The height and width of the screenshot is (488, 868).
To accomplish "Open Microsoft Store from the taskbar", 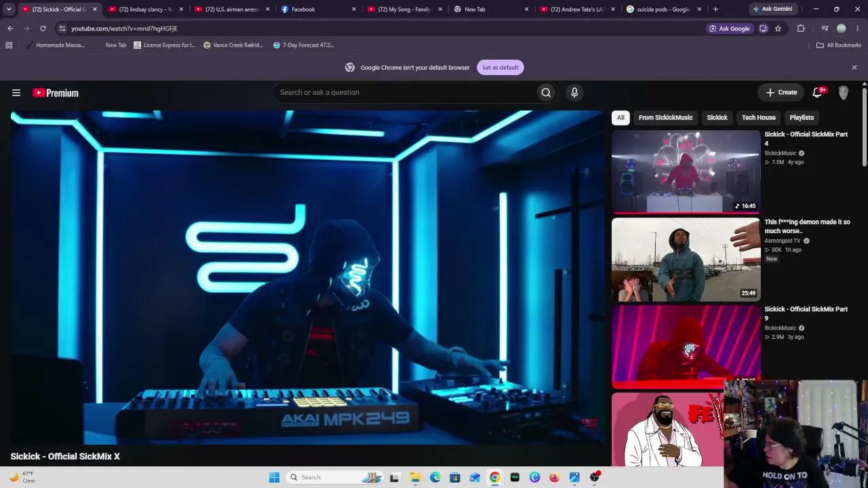I will tap(455, 477).
